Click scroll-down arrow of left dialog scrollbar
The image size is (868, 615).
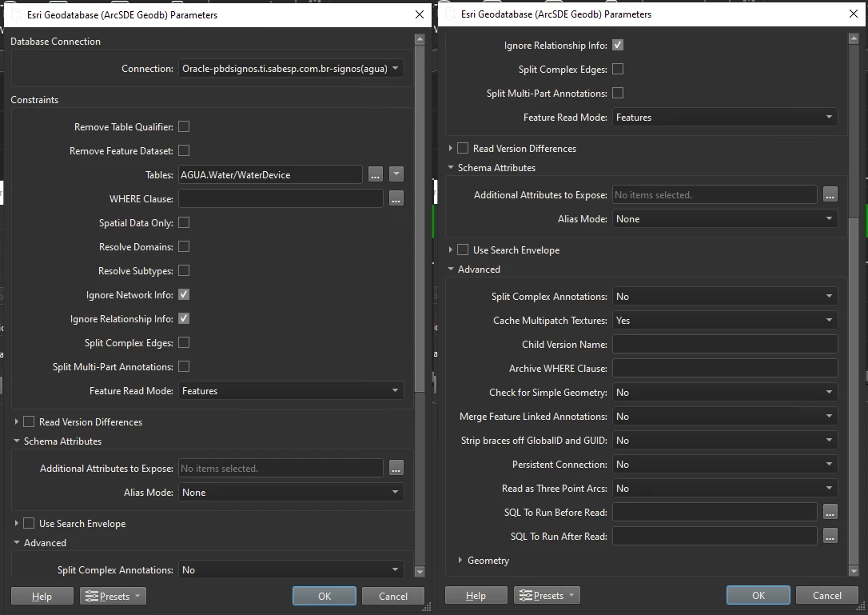pos(420,571)
